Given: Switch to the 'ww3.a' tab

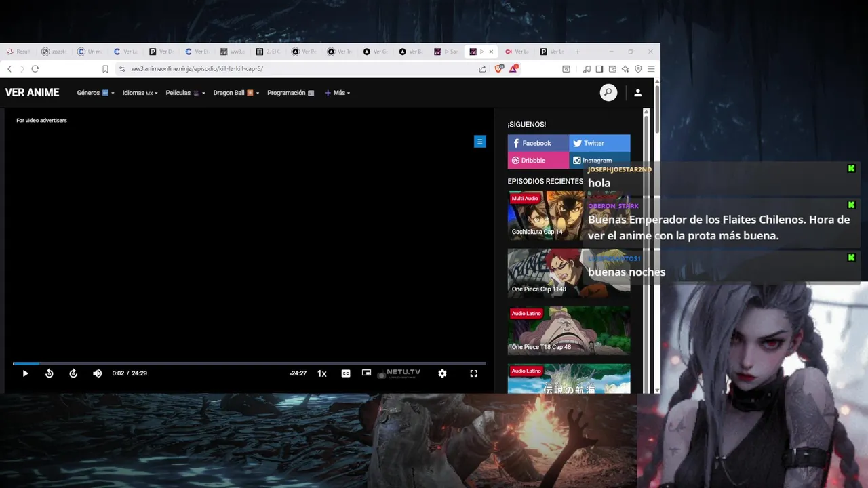Looking at the screenshot, I should click(234, 52).
